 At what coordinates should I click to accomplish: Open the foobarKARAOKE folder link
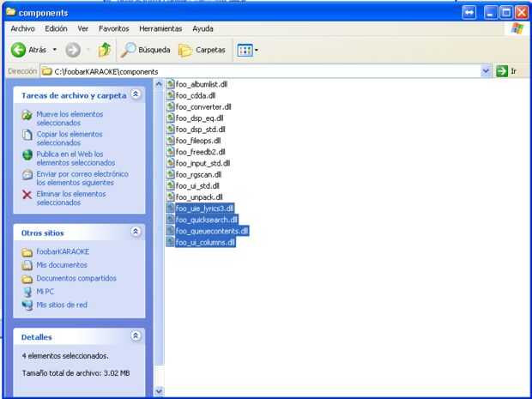click(63, 251)
